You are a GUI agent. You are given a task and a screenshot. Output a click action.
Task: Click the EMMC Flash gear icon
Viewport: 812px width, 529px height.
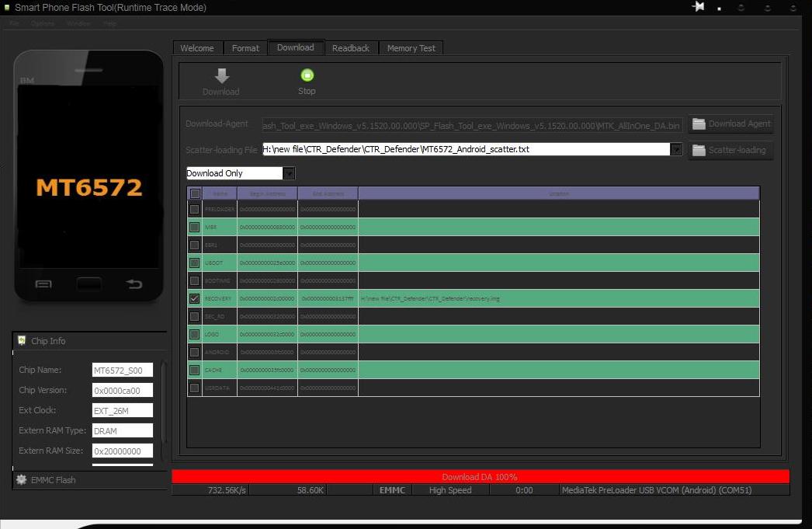click(x=22, y=480)
